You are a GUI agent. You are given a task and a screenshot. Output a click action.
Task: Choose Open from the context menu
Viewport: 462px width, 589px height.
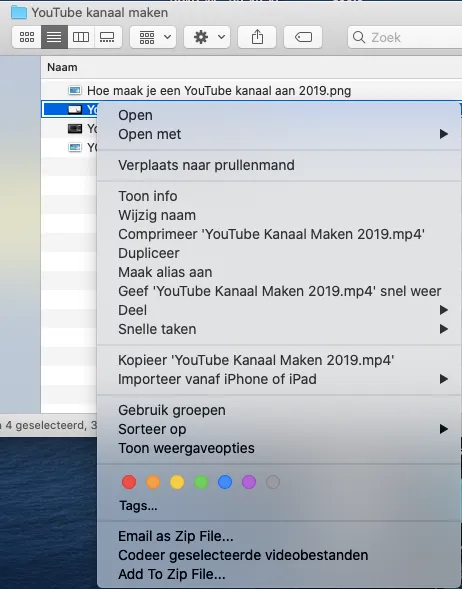click(x=279, y=115)
